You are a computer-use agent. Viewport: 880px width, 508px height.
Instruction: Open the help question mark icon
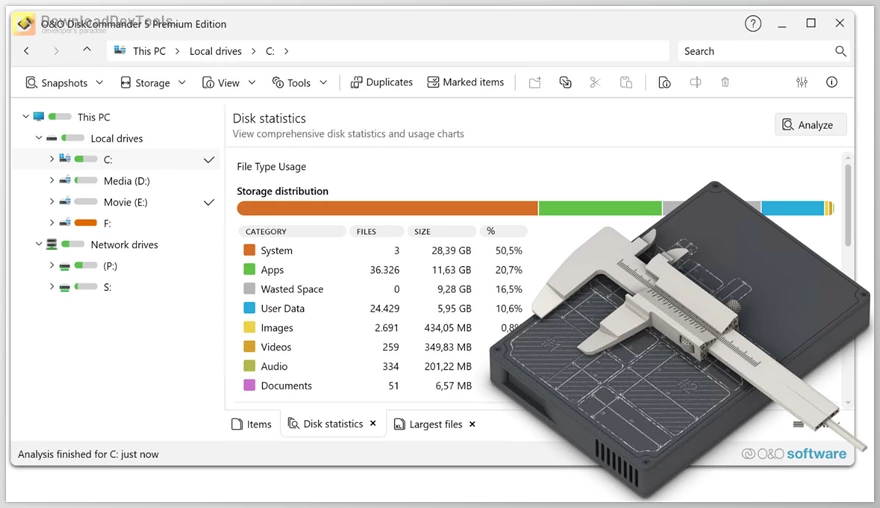[x=753, y=24]
